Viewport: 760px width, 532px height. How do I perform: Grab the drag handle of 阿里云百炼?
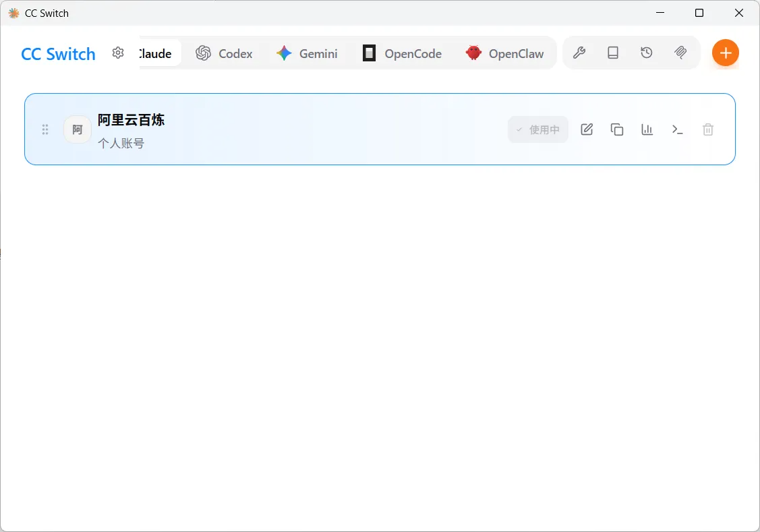click(x=45, y=129)
